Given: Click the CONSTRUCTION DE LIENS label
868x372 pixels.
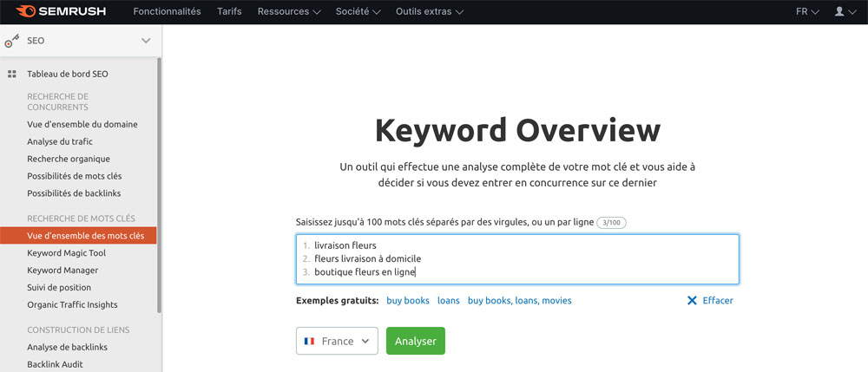Looking at the screenshot, I should (78, 330).
